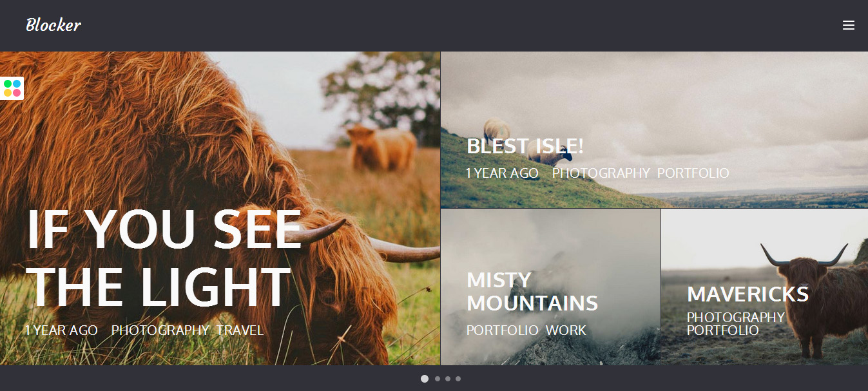
Task: Choose Photography category under 'Blest Isle!'
Action: (601, 173)
